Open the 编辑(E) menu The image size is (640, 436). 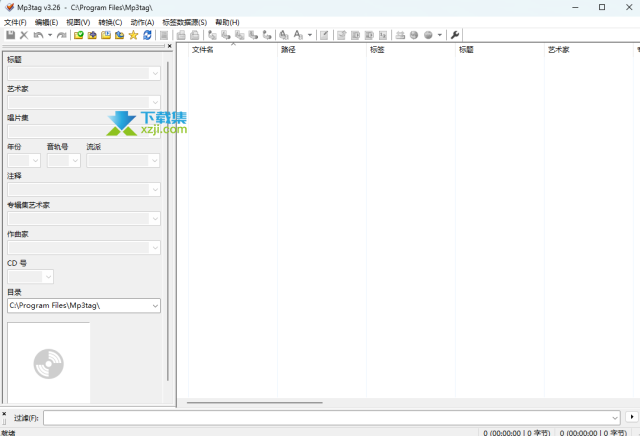[47, 22]
